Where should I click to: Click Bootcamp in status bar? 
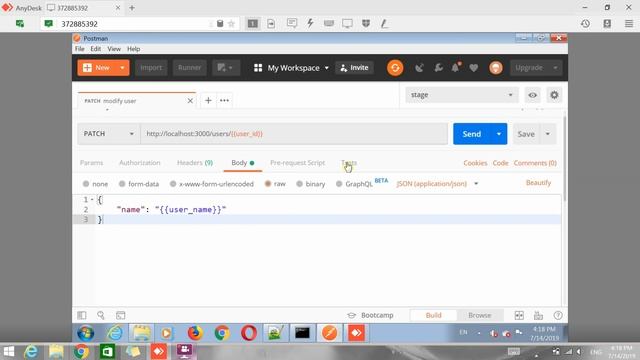point(371,315)
